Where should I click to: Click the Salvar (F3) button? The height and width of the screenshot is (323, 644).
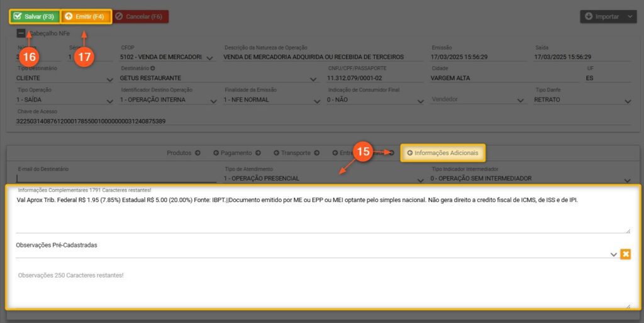35,16
